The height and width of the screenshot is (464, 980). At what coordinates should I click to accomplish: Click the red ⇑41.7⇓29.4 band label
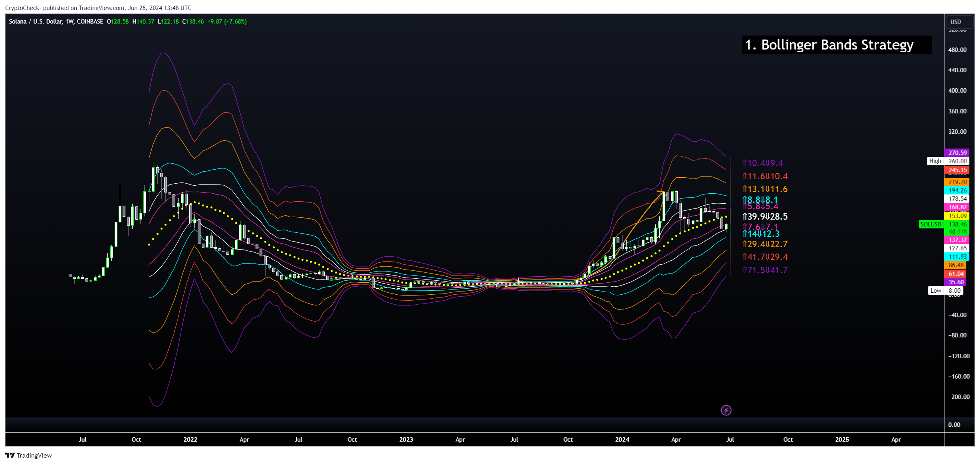point(765,257)
